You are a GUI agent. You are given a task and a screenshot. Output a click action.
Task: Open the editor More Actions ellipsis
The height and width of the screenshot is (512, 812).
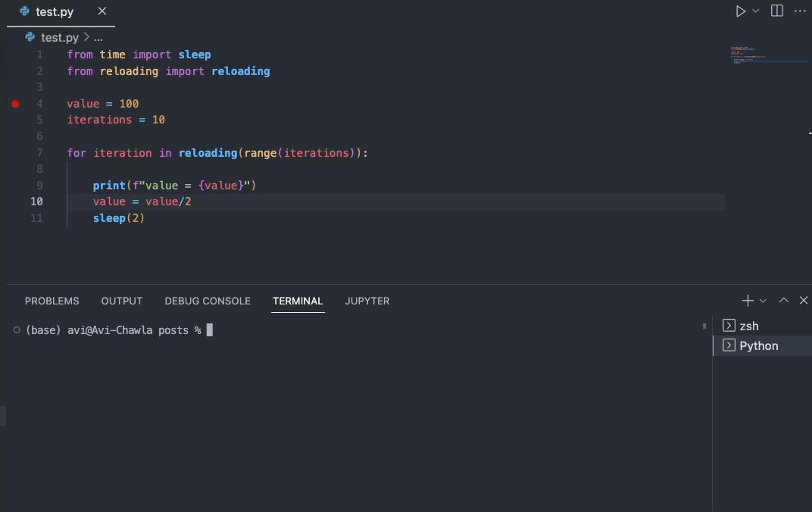(800, 11)
